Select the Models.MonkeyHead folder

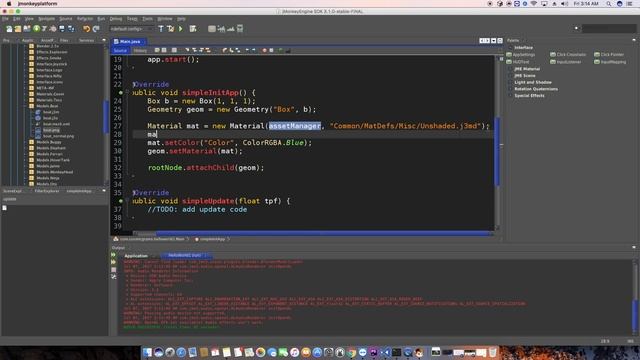point(55,172)
